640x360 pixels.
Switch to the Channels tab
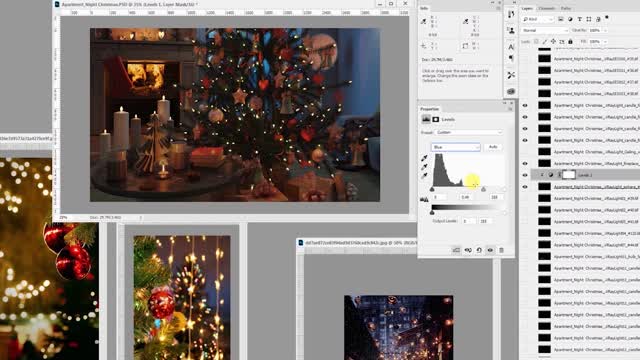[546, 8]
